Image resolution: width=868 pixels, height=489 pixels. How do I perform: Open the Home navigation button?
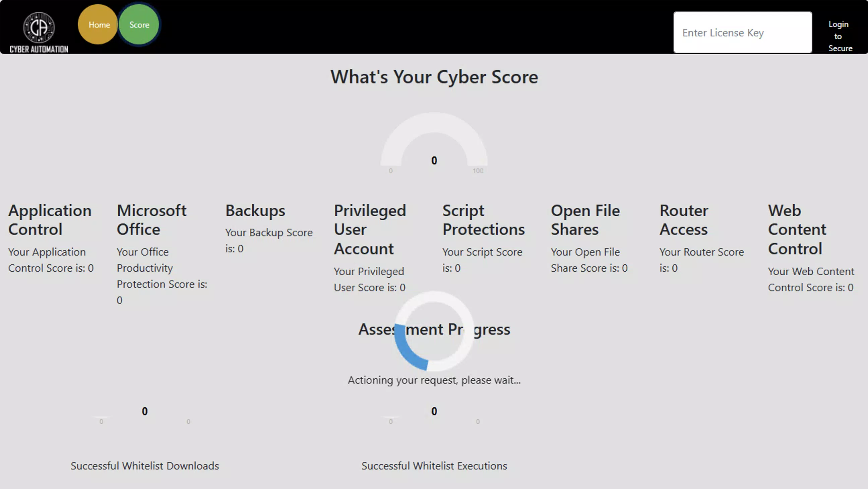pyautogui.click(x=98, y=24)
